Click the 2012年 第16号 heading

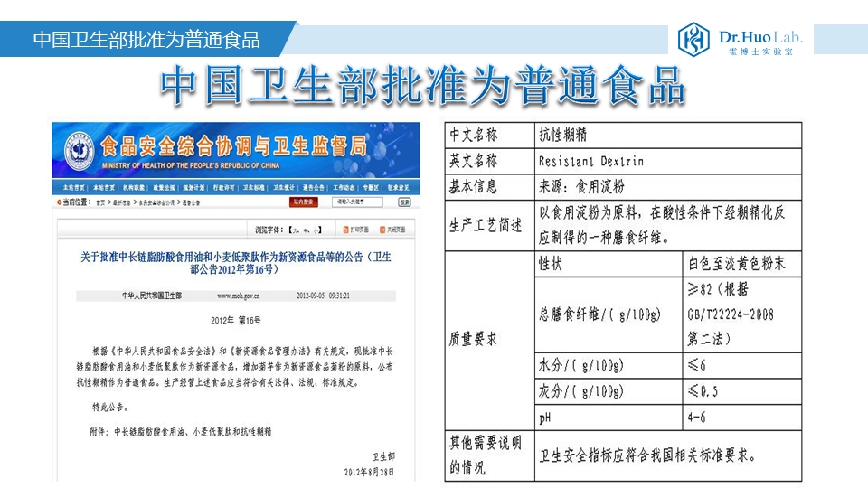tap(236, 320)
